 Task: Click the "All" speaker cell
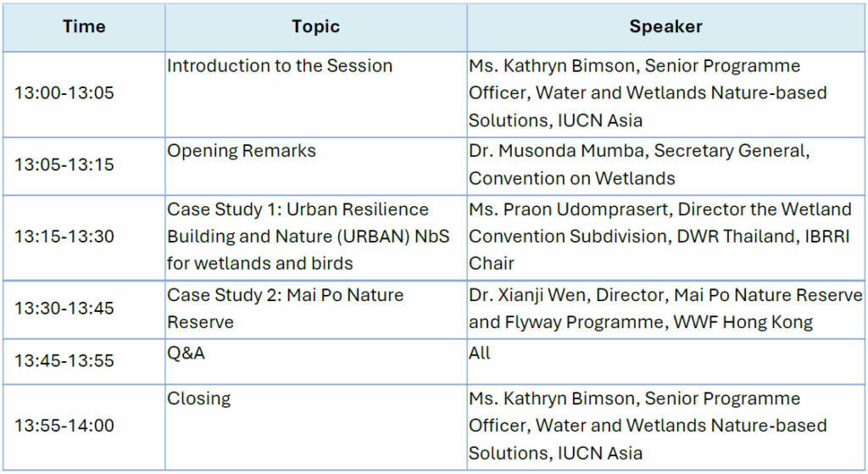480,354
